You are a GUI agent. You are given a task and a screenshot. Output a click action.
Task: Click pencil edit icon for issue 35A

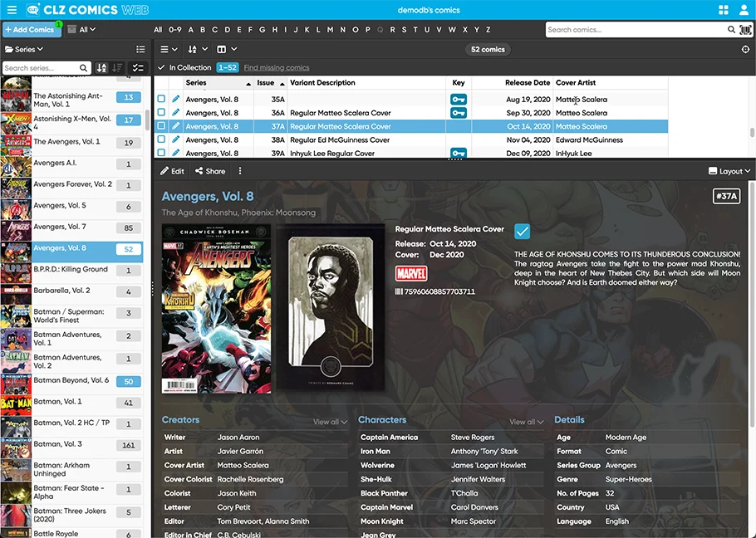[x=175, y=99]
